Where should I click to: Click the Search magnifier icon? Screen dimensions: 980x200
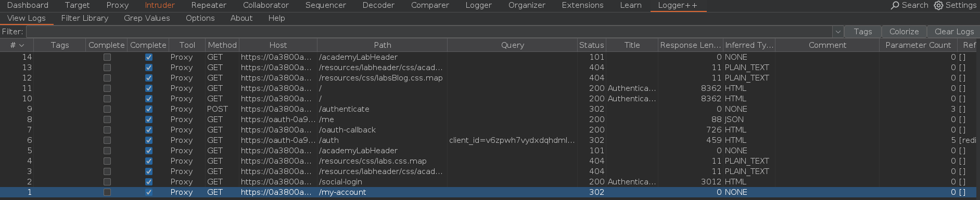click(895, 5)
